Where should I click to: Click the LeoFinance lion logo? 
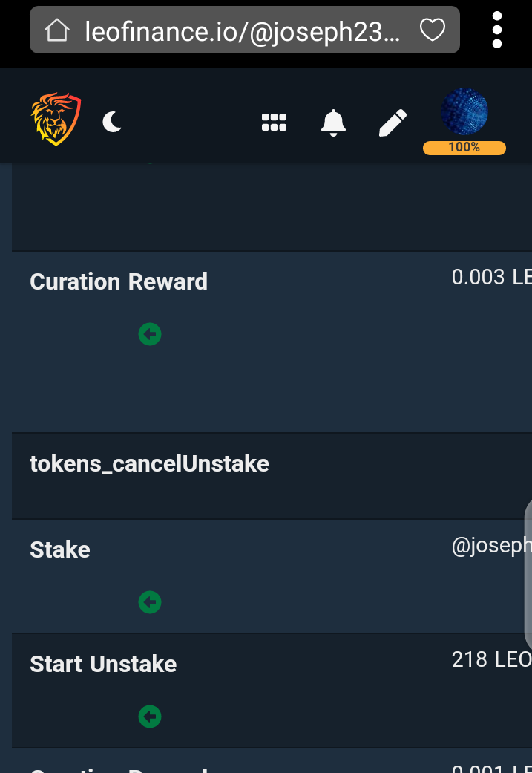pos(56,119)
